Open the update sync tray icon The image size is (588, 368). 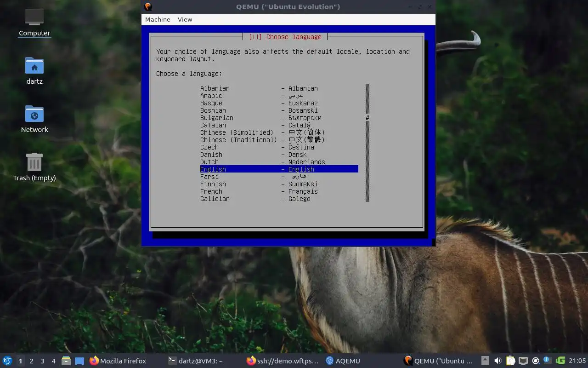tap(536, 361)
